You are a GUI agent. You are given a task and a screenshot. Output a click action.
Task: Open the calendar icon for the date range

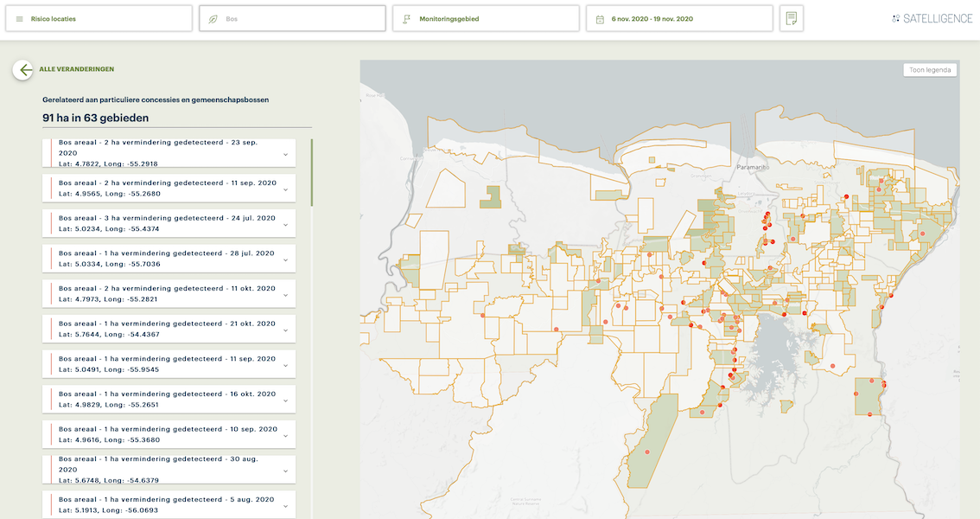pyautogui.click(x=600, y=19)
